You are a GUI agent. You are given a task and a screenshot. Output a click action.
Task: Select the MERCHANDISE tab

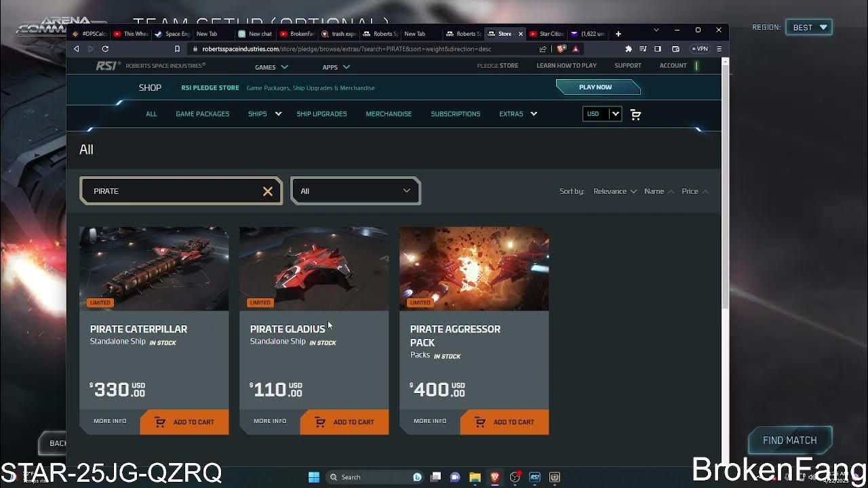coord(389,114)
